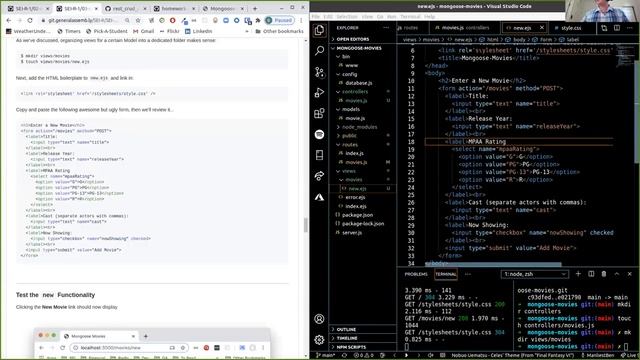The height and width of the screenshot is (360, 640).
Task: Open the Other bookmarks folder
Action: tap(280, 31)
